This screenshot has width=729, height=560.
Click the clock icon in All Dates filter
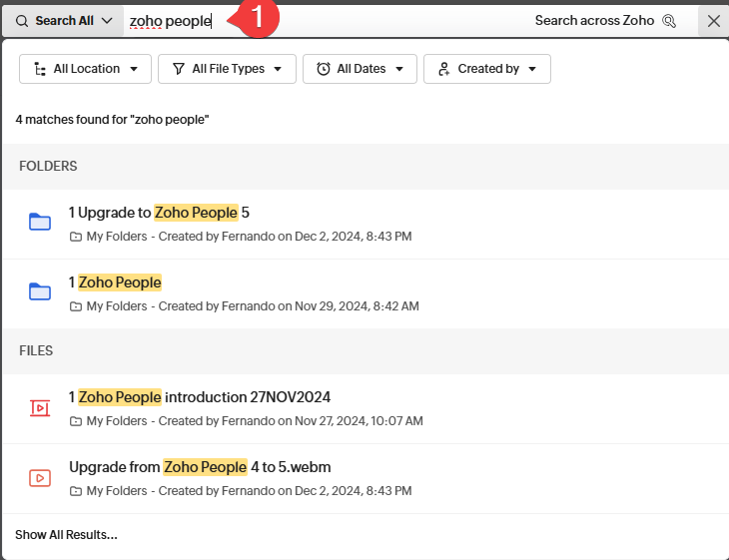[x=324, y=69]
